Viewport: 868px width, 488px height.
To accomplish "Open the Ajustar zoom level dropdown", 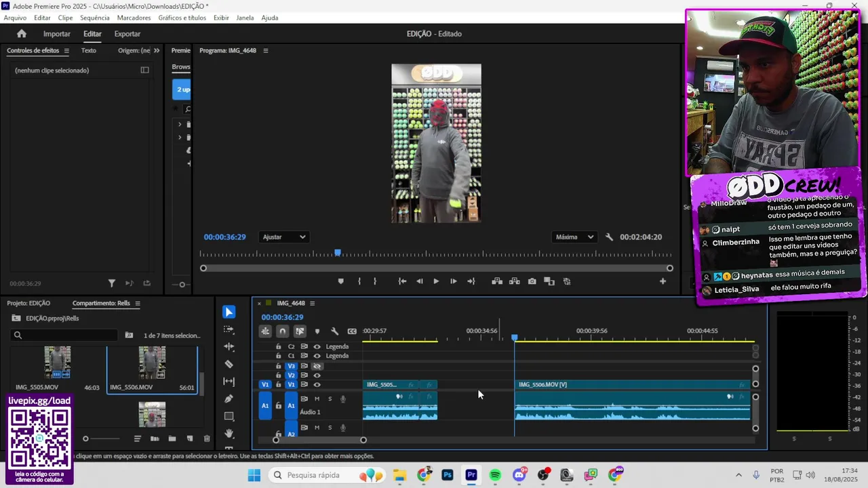I will pyautogui.click(x=284, y=237).
